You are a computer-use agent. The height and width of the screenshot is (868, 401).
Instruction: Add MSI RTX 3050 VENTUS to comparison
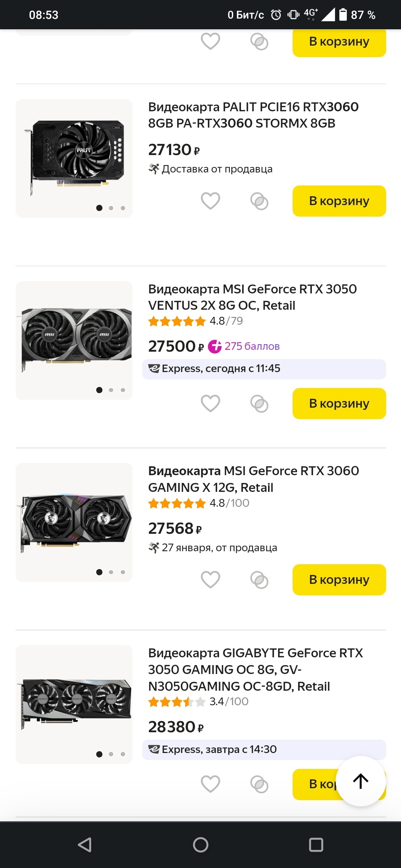coord(259,404)
